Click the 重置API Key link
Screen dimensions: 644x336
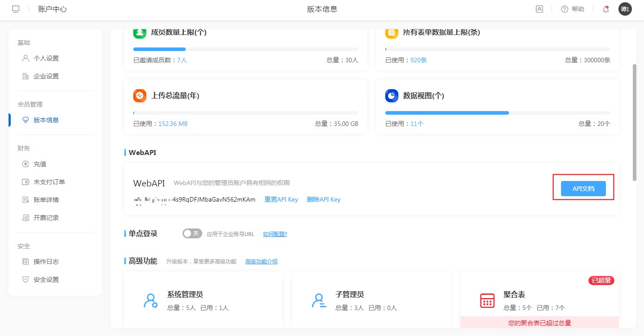[281, 199]
